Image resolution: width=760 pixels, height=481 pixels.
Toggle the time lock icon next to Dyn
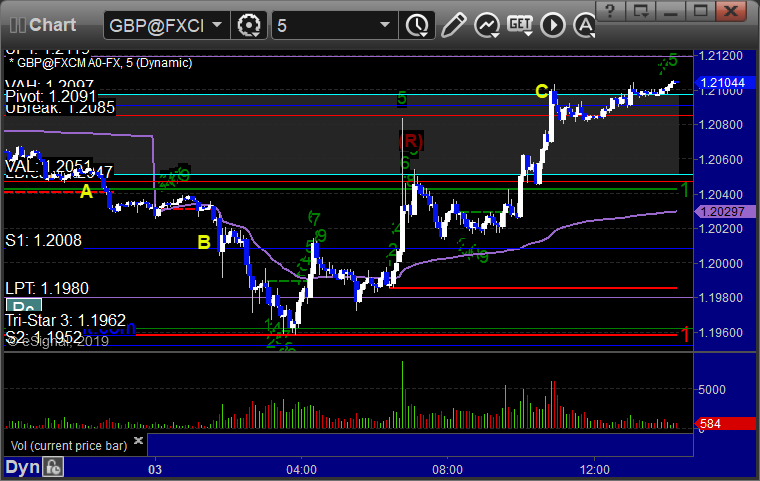[x=53, y=468]
